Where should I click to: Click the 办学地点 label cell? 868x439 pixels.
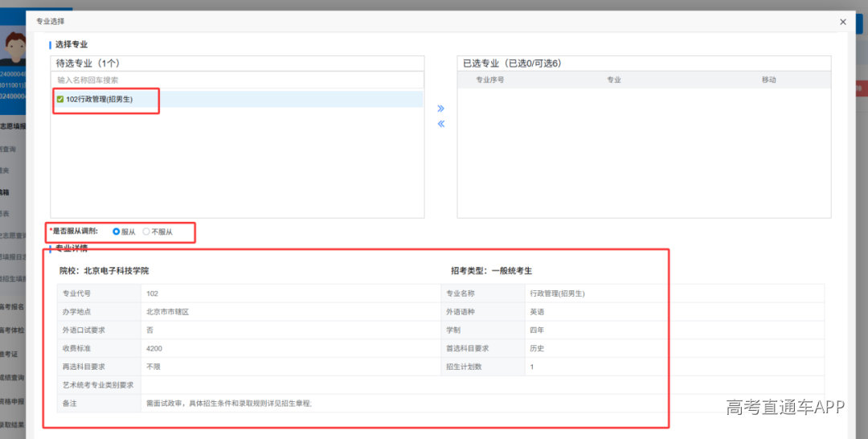pos(99,312)
